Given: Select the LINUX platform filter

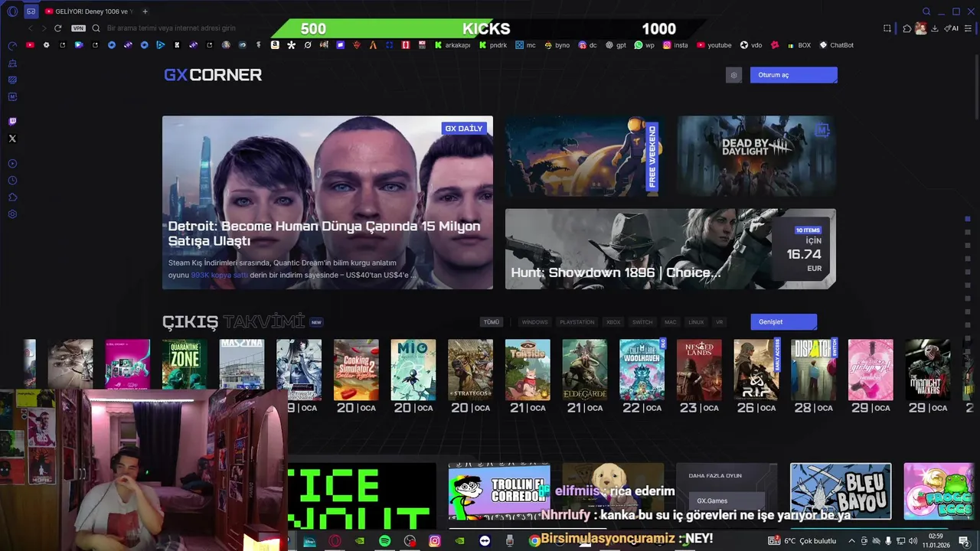Looking at the screenshot, I should tap(696, 322).
